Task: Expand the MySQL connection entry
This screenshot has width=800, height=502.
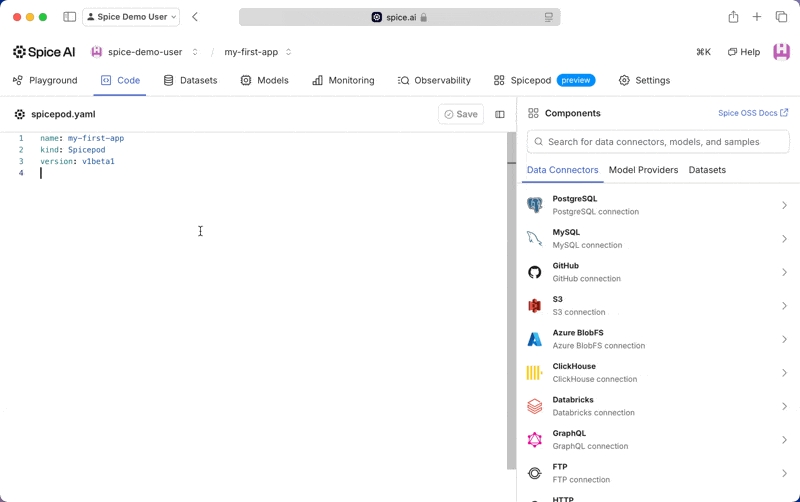Action: (784, 239)
